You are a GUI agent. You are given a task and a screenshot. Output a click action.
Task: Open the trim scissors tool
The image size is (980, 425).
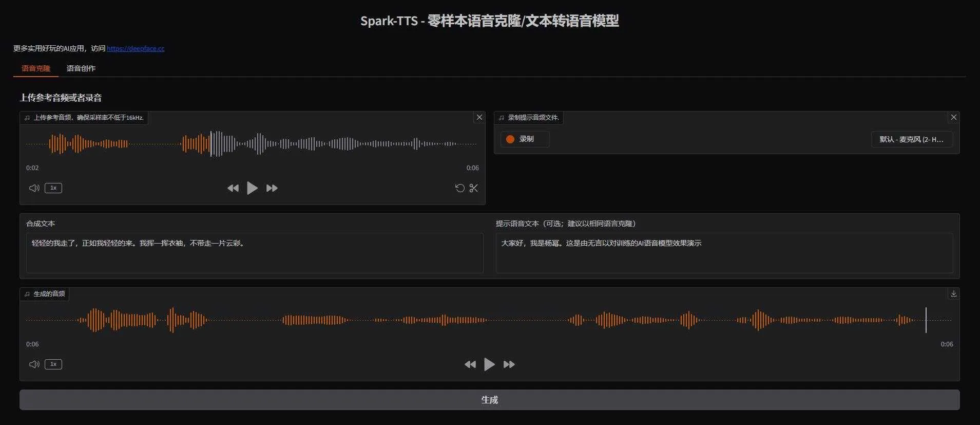coord(474,188)
